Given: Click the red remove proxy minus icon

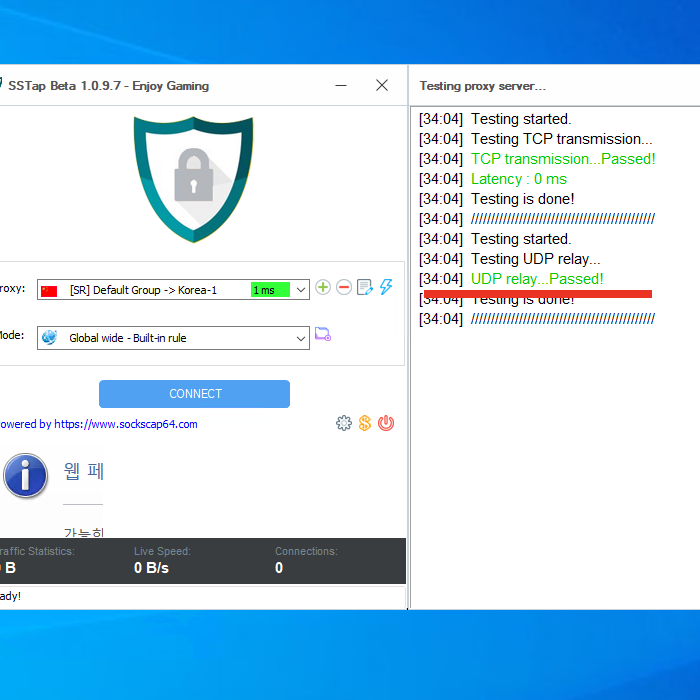Looking at the screenshot, I should 344,287.
